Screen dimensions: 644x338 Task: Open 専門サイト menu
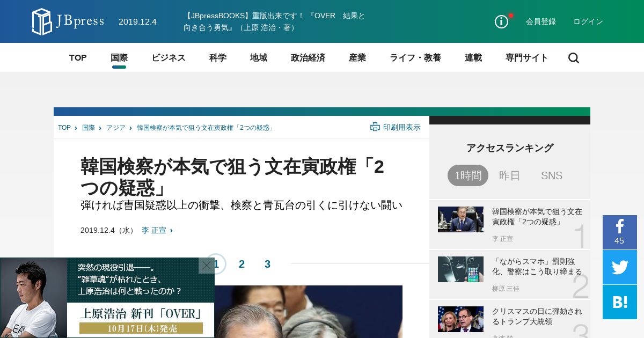click(527, 58)
